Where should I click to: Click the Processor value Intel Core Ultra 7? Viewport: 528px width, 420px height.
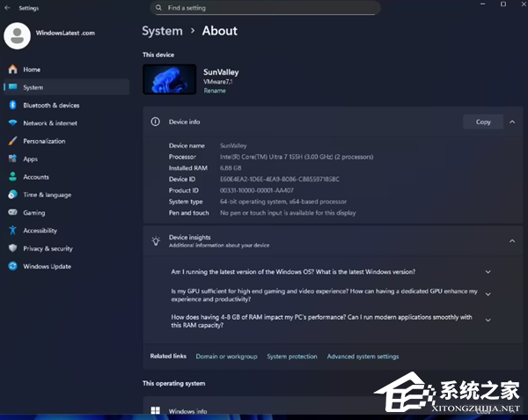point(297,157)
